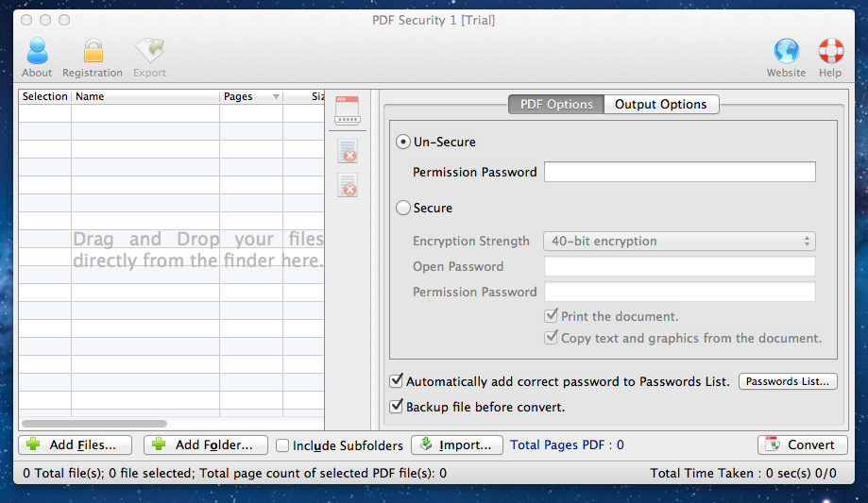The width and height of the screenshot is (868, 503).
Task: Open Encryption Strength dropdown
Action: [x=679, y=242]
